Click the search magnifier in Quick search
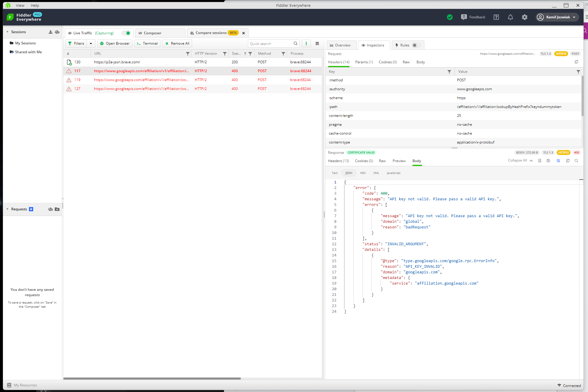Image resolution: width=588 pixels, height=392 pixels. point(295,43)
